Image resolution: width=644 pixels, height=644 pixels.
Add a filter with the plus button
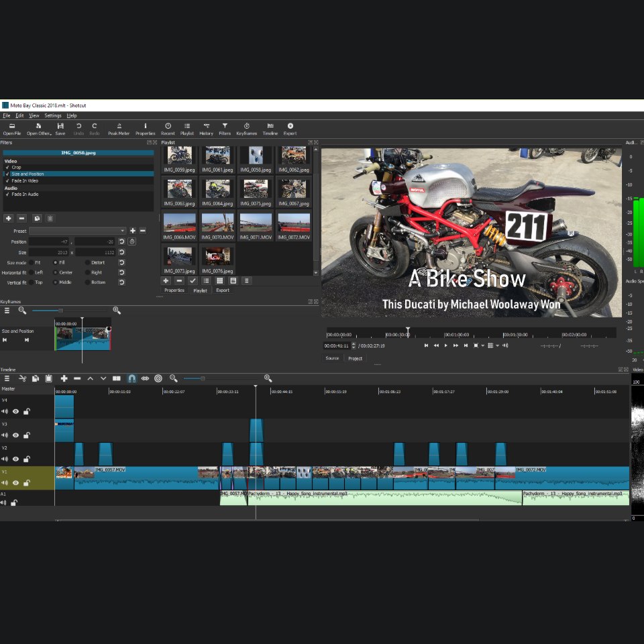click(8, 218)
